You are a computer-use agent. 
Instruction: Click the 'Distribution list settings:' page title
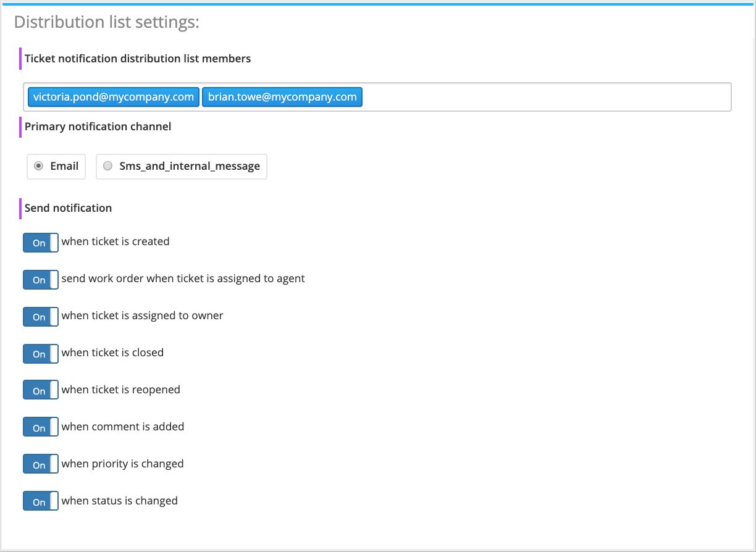tap(107, 22)
